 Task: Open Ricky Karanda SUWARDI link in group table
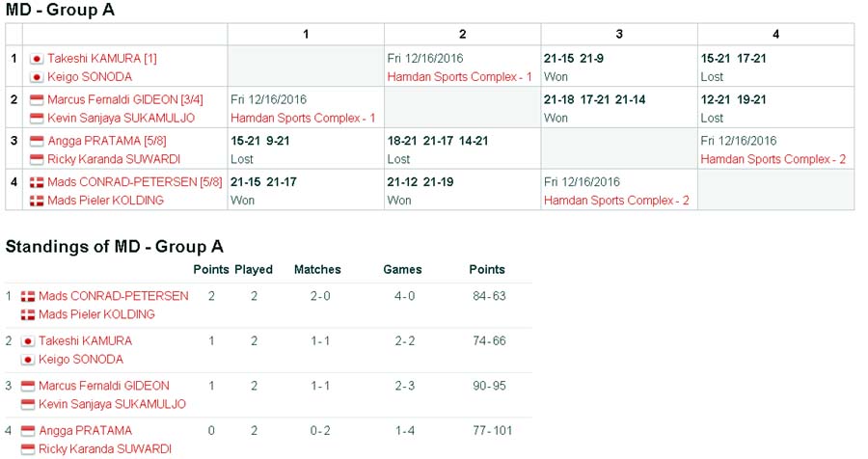(113, 159)
